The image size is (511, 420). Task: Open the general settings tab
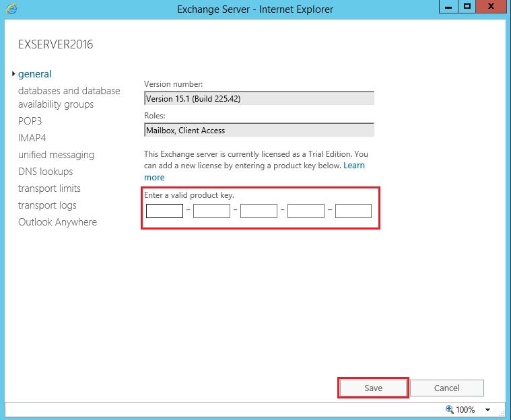[x=34, y=74]
